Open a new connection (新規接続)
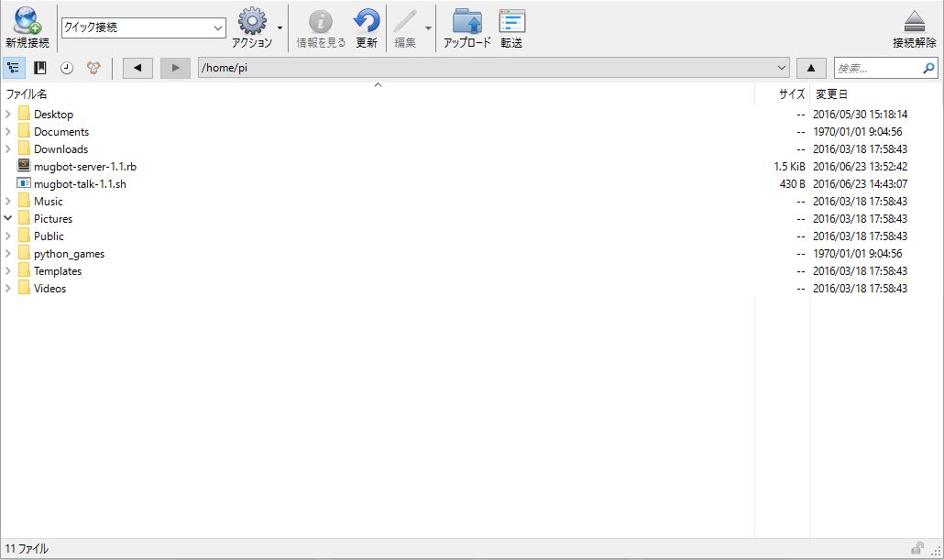This screenshot has height=560, width=944. click(27, 27)
